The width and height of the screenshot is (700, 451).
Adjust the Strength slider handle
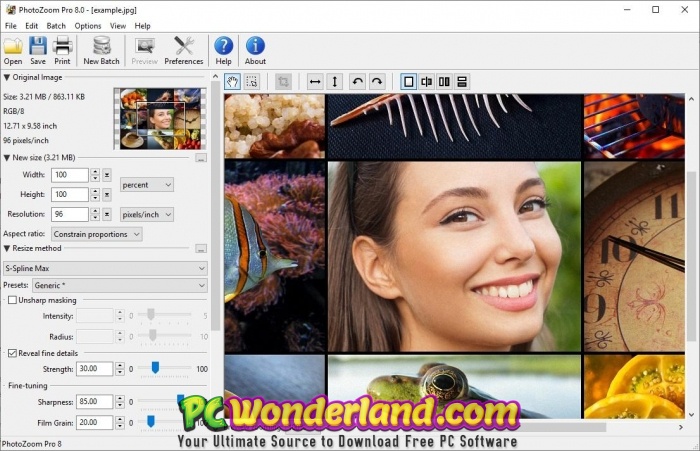point(155,367)
